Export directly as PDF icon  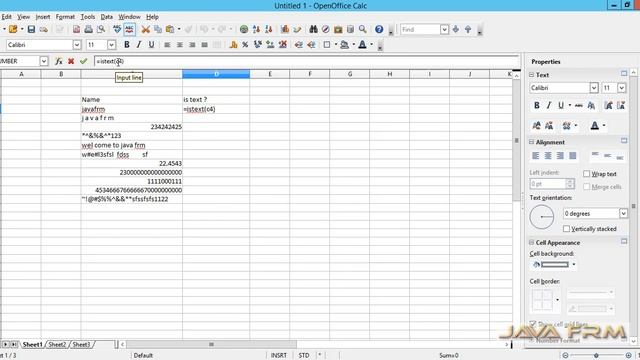pos(76,29)
